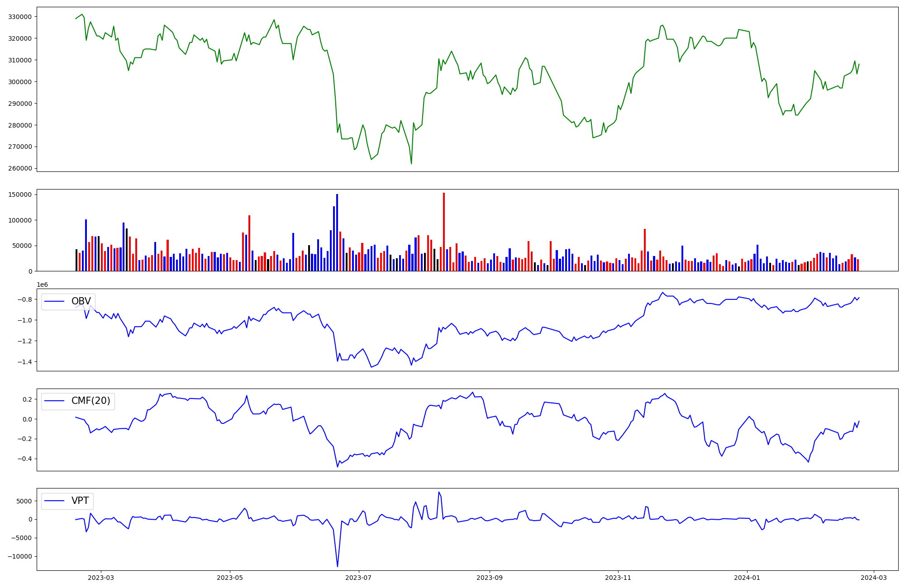Screen dimensions: 905x588
Task: Click the 1e6 exponent label above OBV chart
Action: pos(42,285)
